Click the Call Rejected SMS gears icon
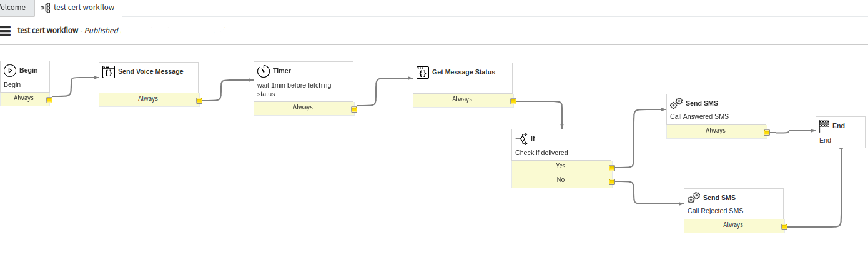Viewport: 868px width, 267px height. click(x=694, y=198)
